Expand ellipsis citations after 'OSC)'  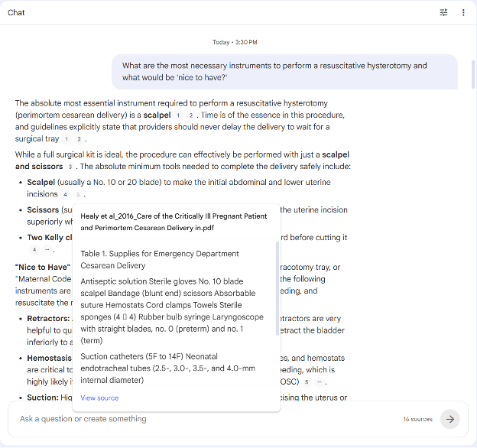[x=320, y=382]
